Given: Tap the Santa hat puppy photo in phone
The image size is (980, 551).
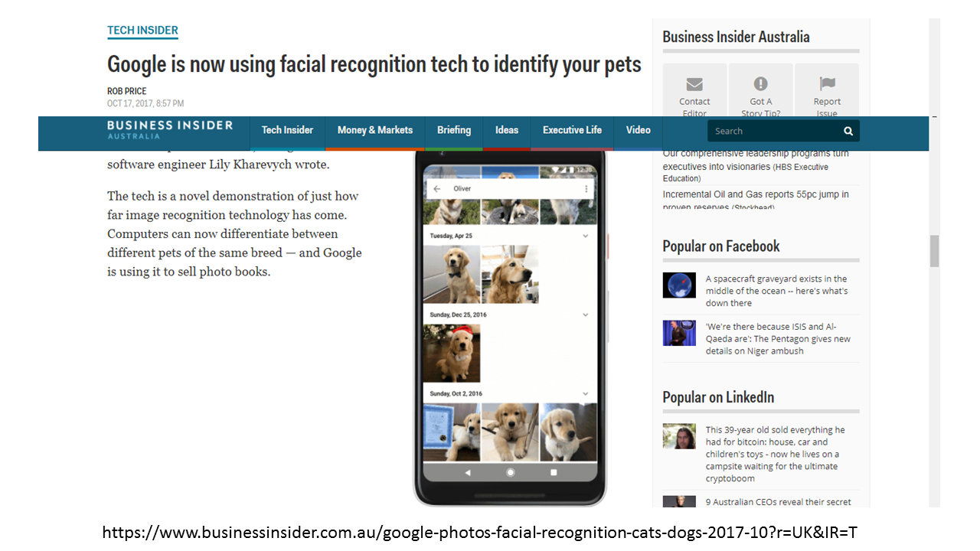Looking at the screenshot, I should [452, 353].
